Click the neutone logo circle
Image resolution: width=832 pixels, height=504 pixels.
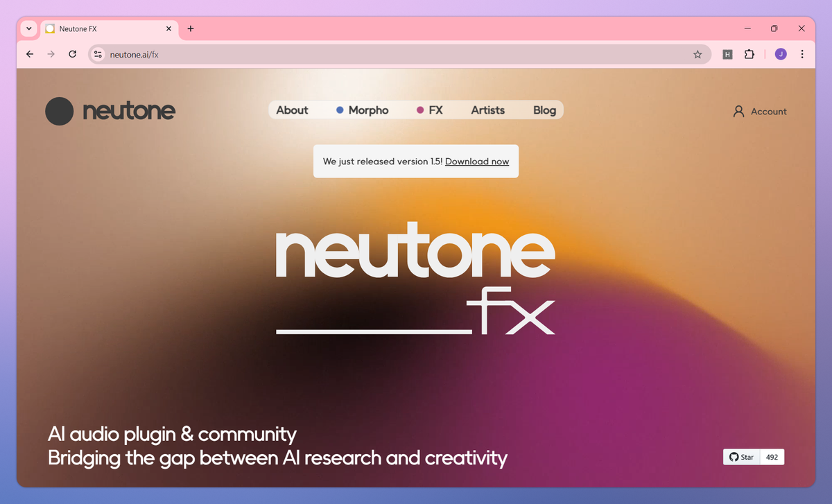click(59, 111)
